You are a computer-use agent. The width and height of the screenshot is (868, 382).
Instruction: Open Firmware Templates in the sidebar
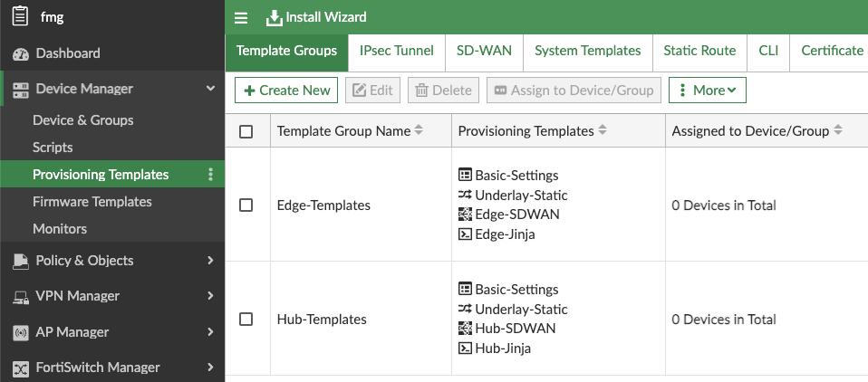(x=92, y=201)
